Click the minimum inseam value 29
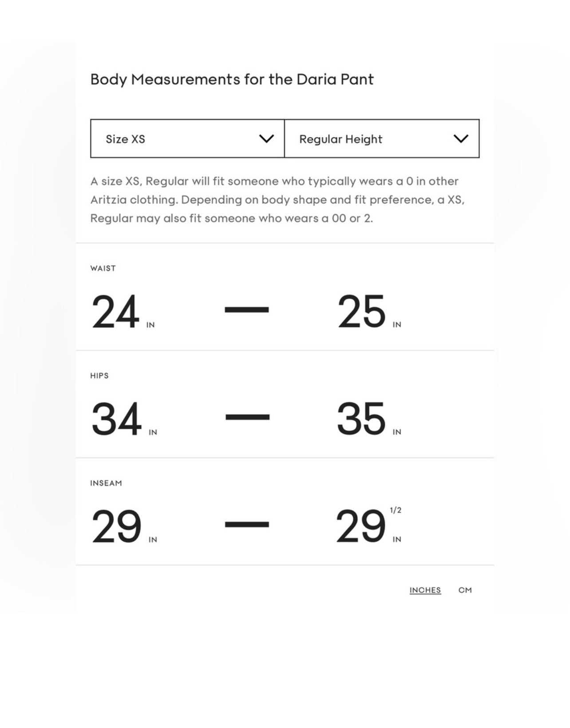 point(116,526)
